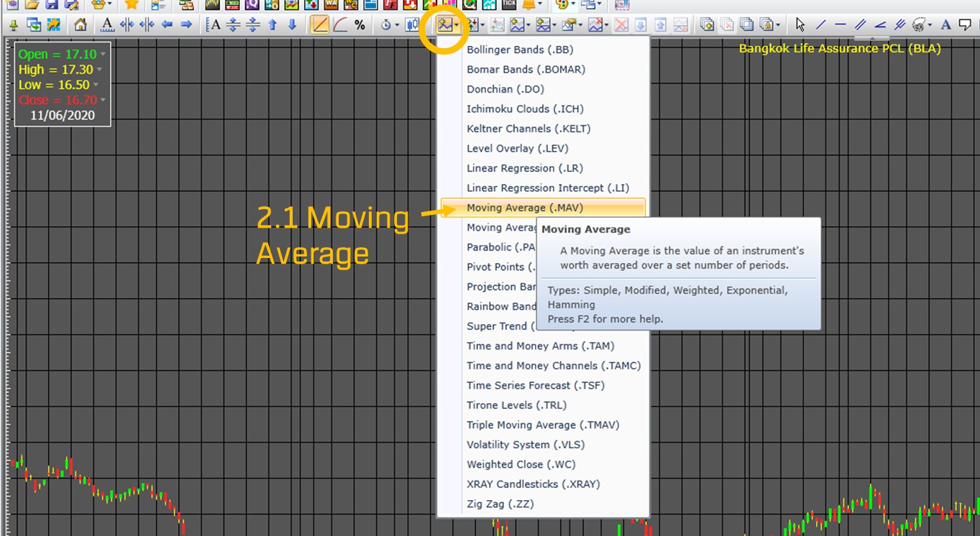
Task: Select Moving Average (.MAV) from menu
Action: 524,208
